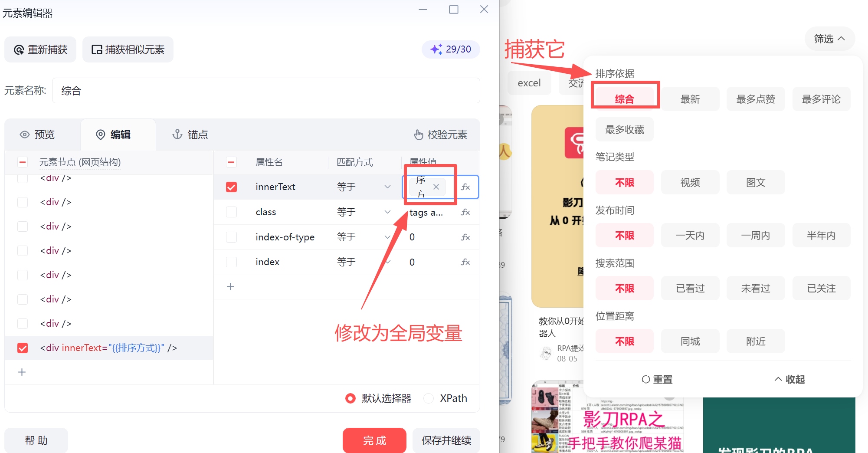The height and width of the screenshot is (453, 868).
Task: Select 未看过 search scope
Action: pyautogui.click(x=756, y=288)
